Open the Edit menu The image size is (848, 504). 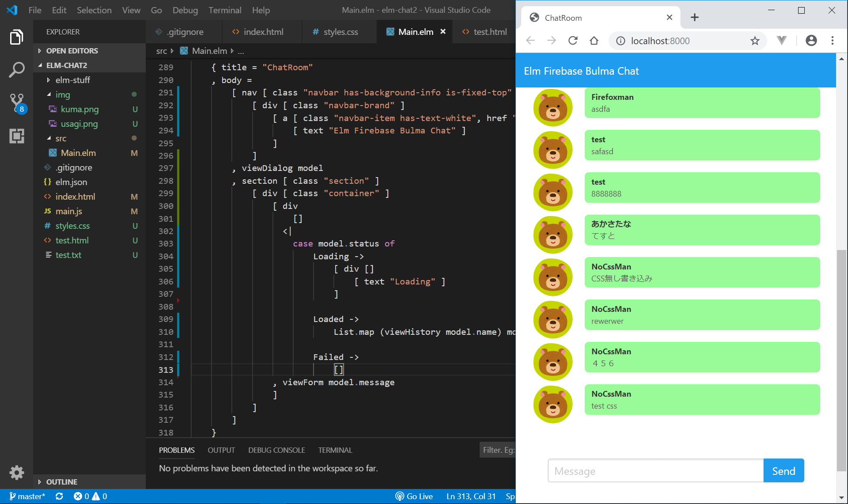pos(59,10)
